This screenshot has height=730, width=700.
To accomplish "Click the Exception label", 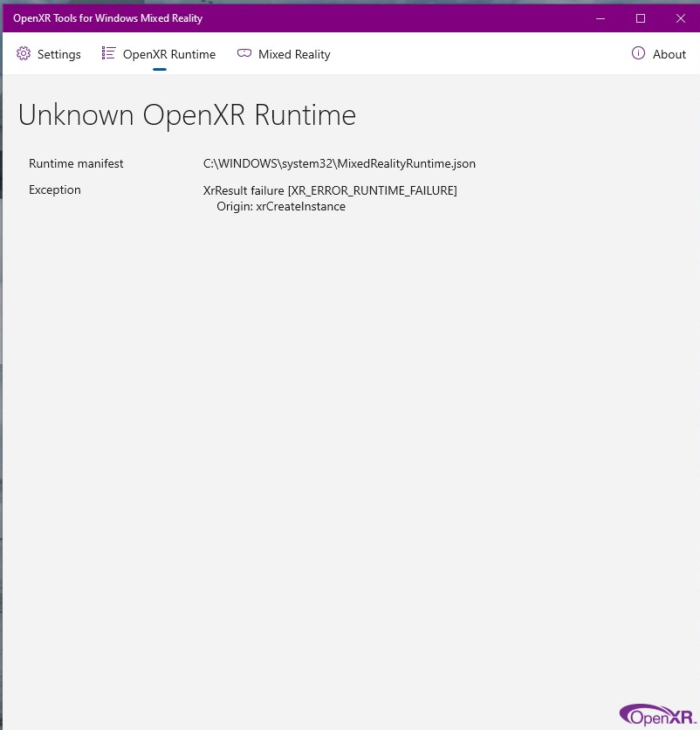I will click(54, 189).
